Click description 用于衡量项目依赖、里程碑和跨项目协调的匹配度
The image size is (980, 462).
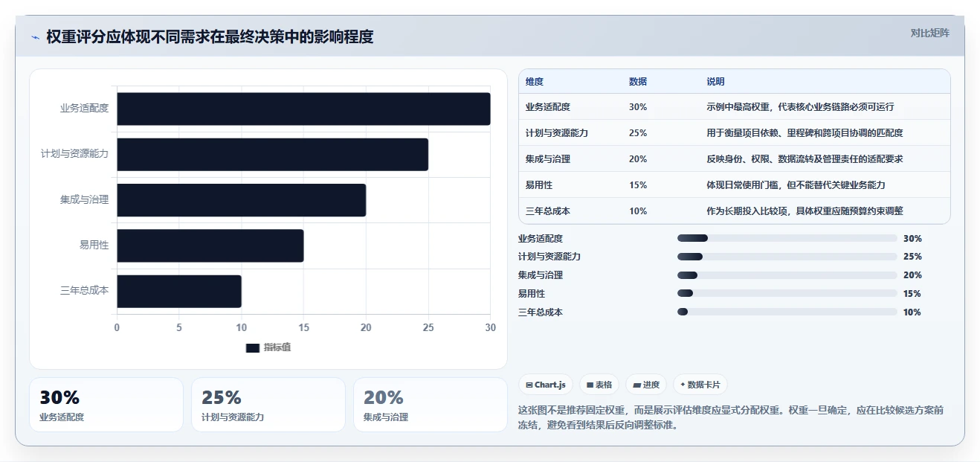point(805,133)
